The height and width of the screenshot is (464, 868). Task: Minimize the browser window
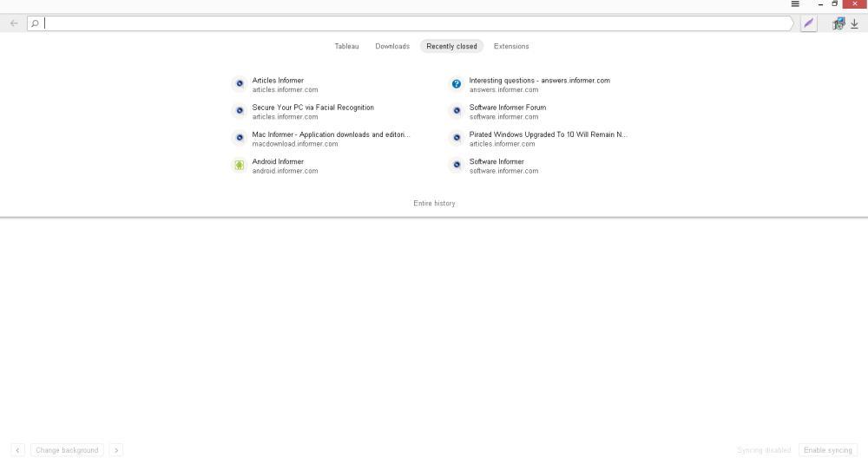click(x=820, y=3)
